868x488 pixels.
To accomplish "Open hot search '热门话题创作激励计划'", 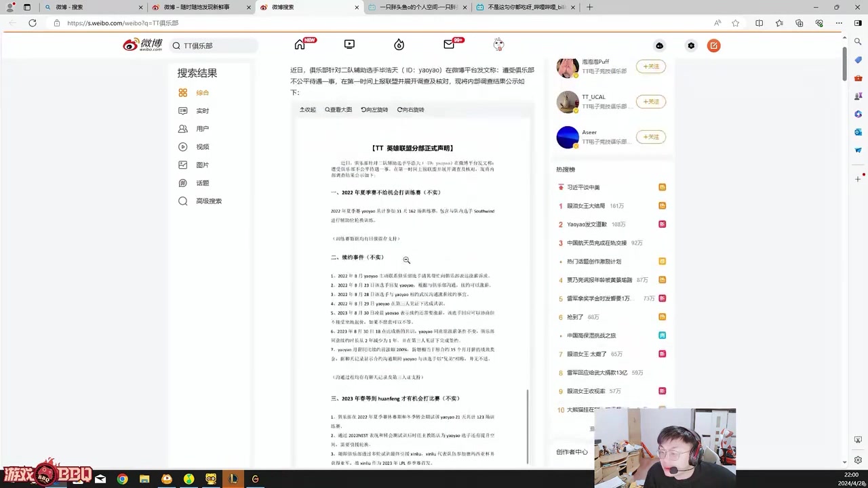I will point(594,261).
